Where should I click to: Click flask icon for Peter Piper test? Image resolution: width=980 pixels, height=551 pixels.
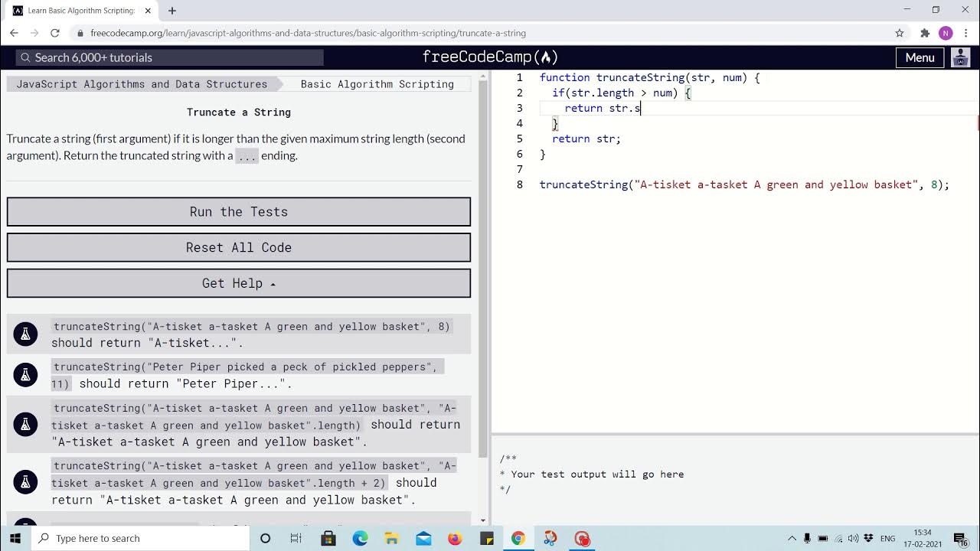tap(25, 375)
